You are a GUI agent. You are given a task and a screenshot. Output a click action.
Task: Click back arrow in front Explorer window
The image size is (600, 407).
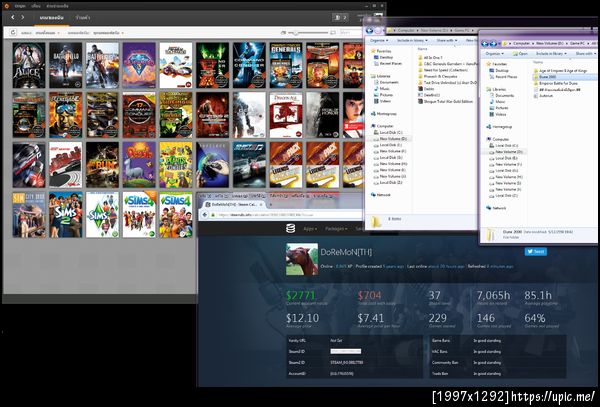(x=486, y=44)
